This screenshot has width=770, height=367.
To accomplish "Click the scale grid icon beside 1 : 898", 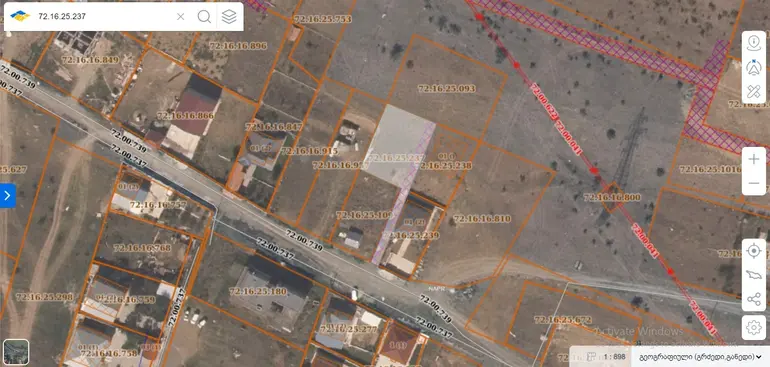I will click(591, 357).
